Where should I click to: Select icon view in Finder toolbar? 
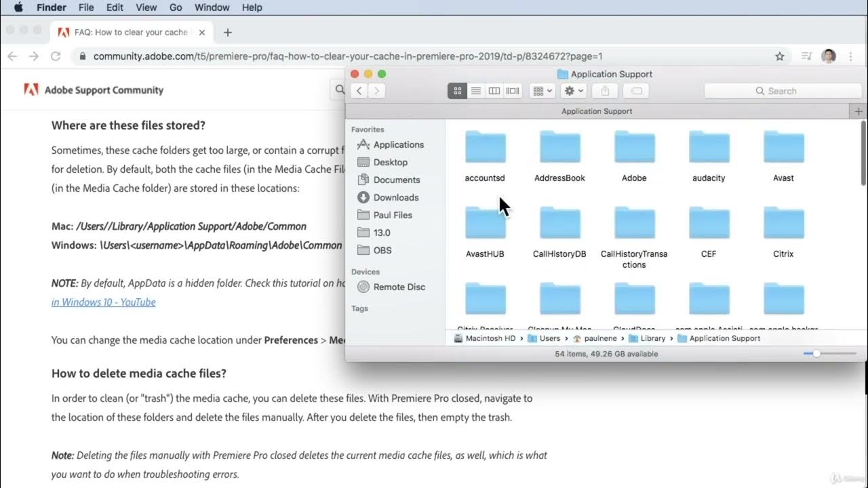point(457,91)
